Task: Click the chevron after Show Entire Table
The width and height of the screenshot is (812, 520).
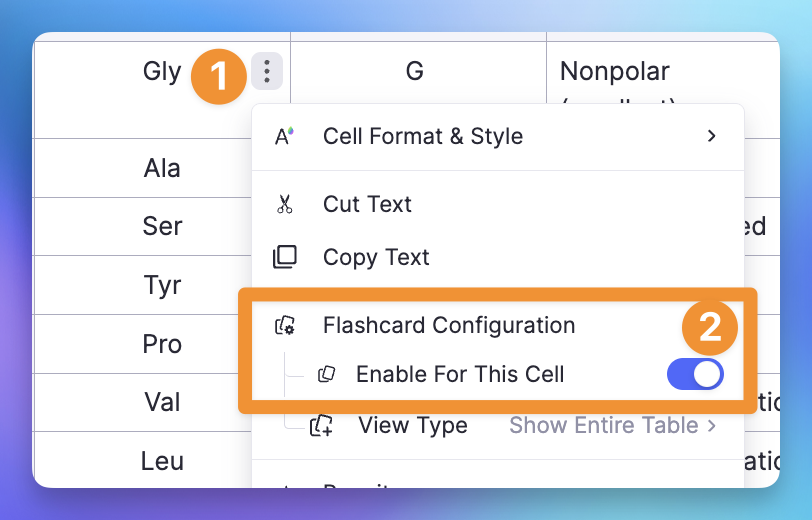Action: click(x=712, y=426)
